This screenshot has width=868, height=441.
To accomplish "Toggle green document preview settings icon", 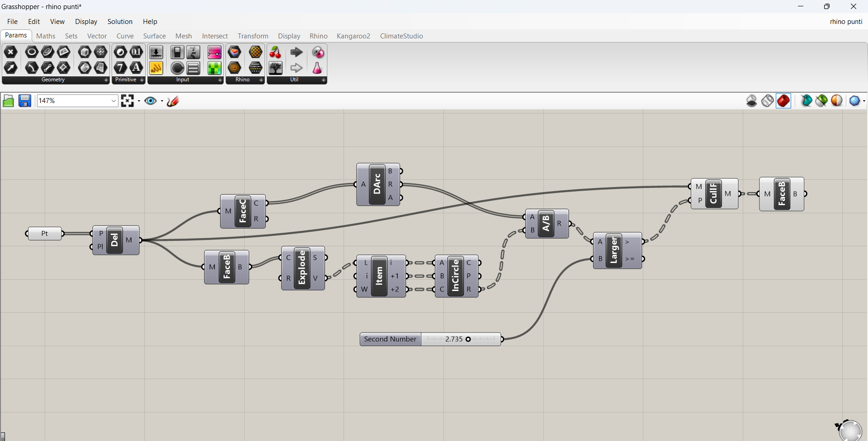I will coord(821,101).
